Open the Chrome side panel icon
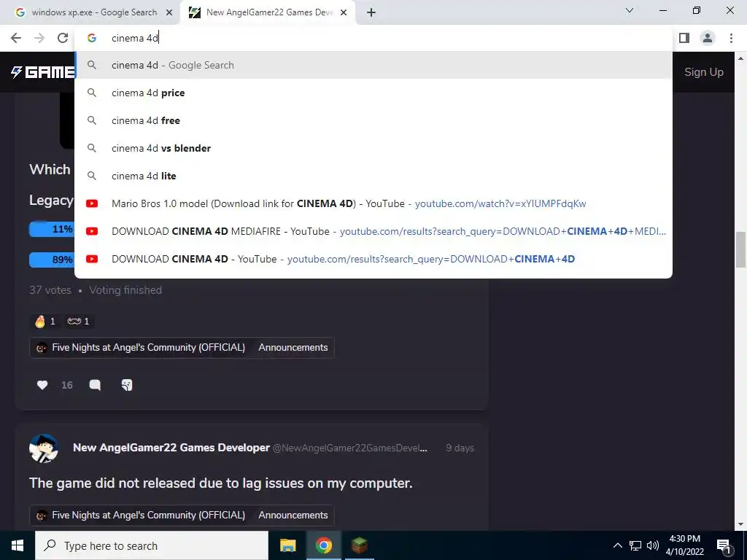 pyautogui.click(x=684, y=38)
